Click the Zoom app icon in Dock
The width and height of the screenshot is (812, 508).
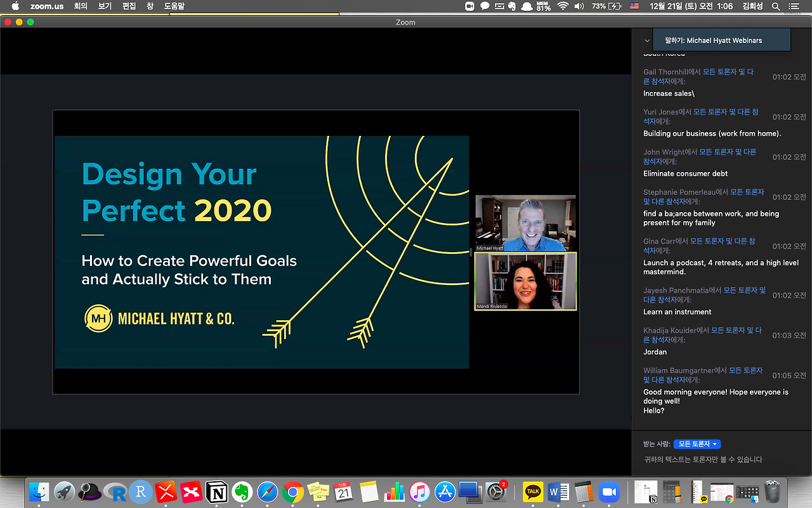pos(609,491)
